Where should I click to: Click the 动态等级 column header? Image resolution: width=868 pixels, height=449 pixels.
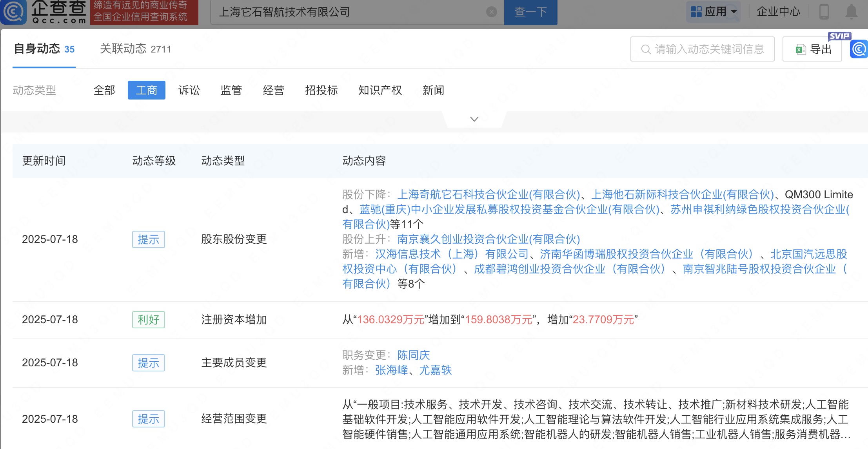[x=154, y=161]
